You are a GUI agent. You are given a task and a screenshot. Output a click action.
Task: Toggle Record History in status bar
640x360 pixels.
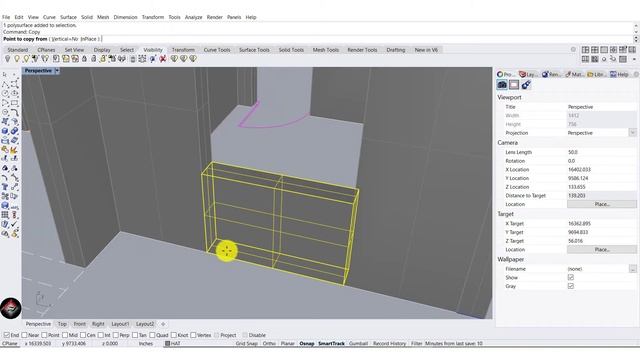(389, 344)
